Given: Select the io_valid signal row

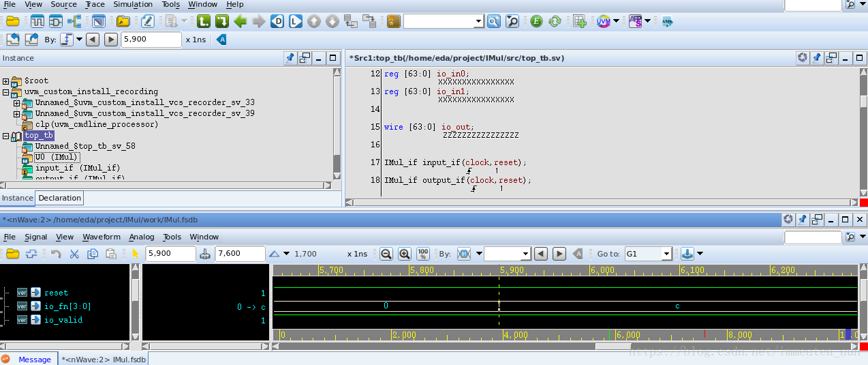Looking at the screenshot, I should pyautogui.click(x=63, y=320).
